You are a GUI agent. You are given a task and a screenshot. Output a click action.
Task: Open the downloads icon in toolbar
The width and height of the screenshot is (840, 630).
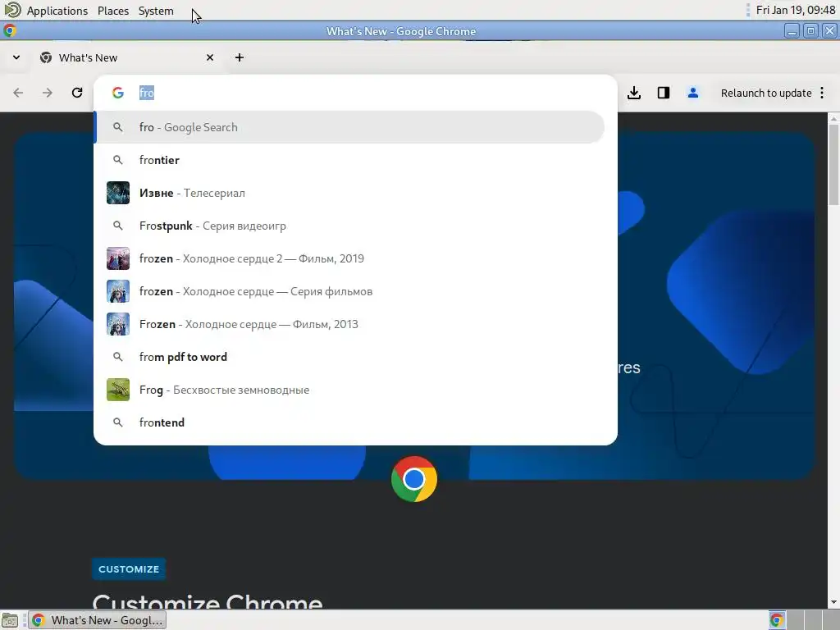click(x=634, y=93)
